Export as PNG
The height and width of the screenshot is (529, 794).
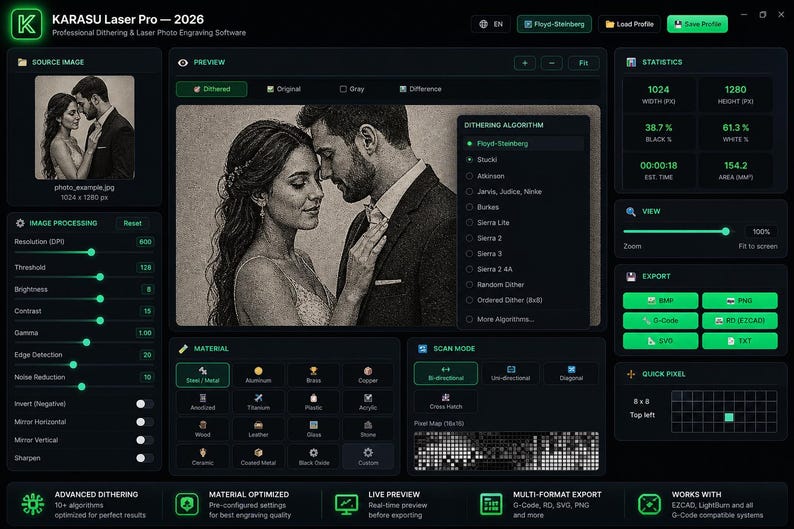click(x=740, y=301)
